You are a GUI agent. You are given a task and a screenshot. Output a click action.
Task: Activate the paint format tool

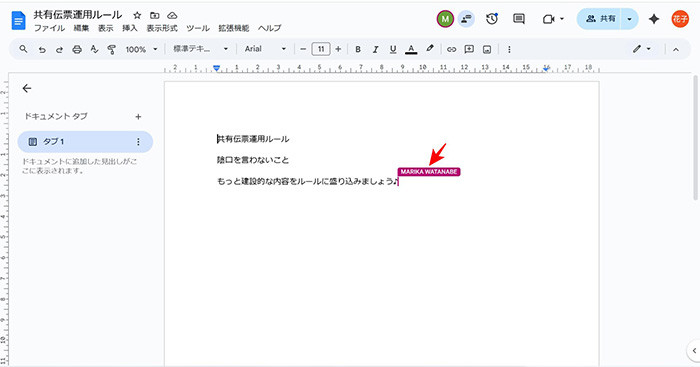pos(112,50)
